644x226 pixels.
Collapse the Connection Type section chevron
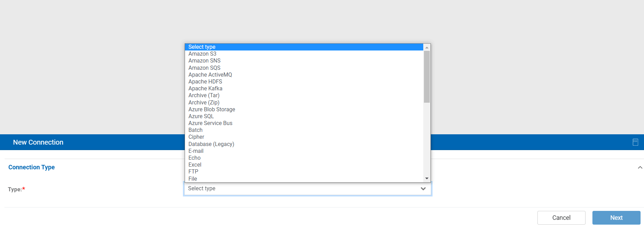[640, 168]
